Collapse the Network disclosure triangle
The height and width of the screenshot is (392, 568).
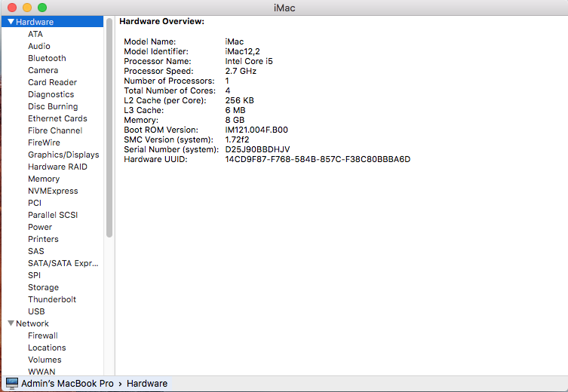pyautogui.click(x=11, y=323)
